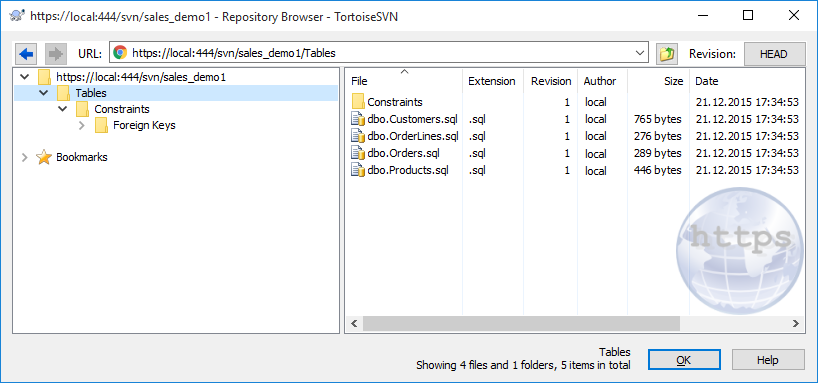Viewport: 818px width, 383px height.
Task: Click the .sql extension of dbo.Customers.sql
Action: (x=477, y=119)
